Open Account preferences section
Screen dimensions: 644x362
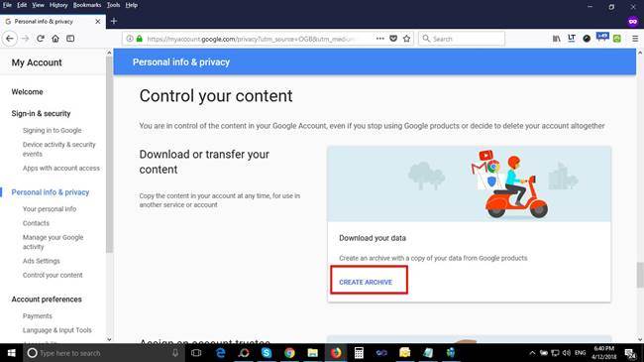tap(47, 300)
